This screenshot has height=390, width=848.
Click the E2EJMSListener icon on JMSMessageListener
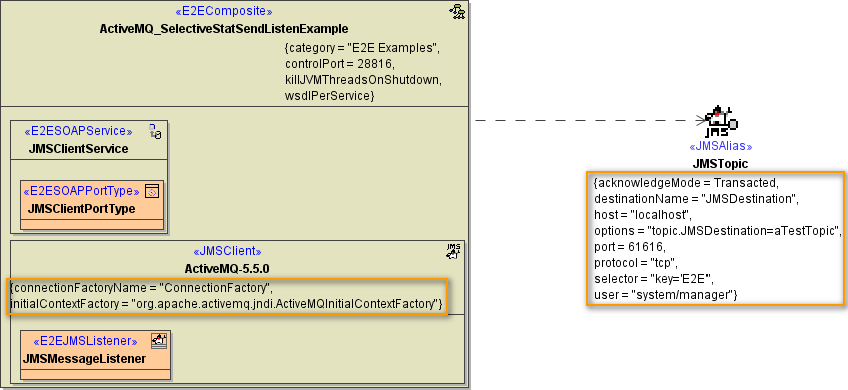(x=159, y=340)
